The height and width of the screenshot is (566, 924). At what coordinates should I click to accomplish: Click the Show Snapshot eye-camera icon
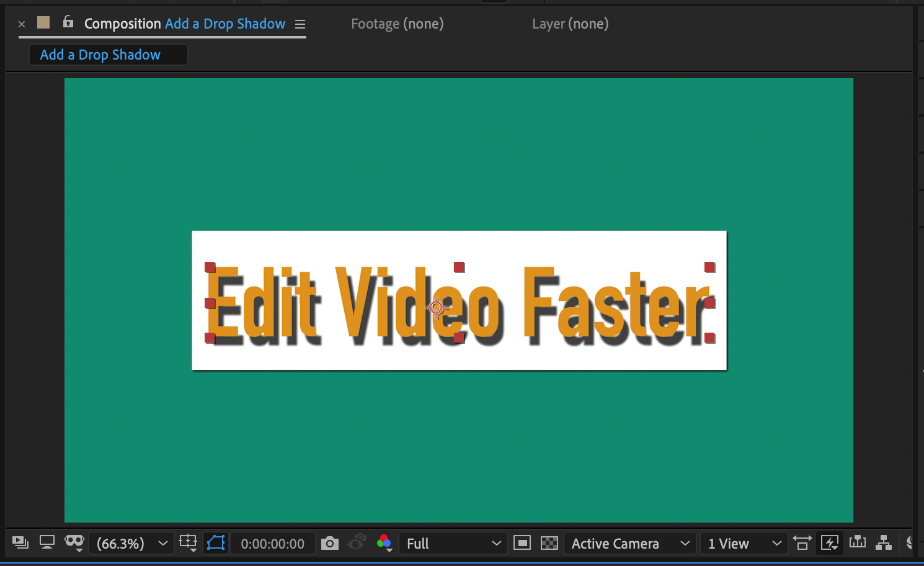pos(357,542)
